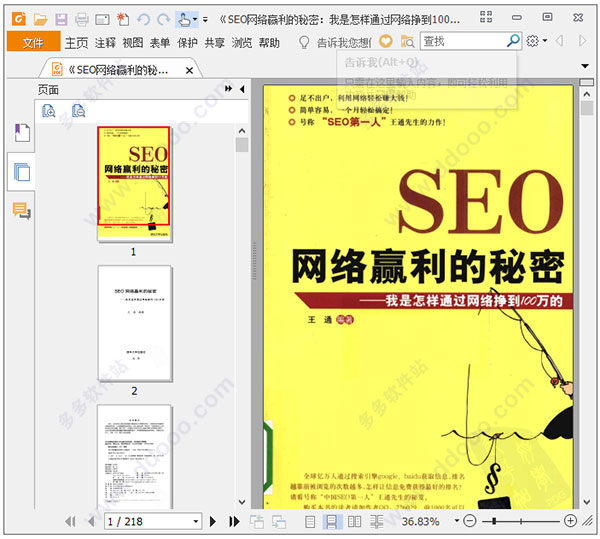Enable continuous page view mode
600x539 pixels.
coord(331,521)
